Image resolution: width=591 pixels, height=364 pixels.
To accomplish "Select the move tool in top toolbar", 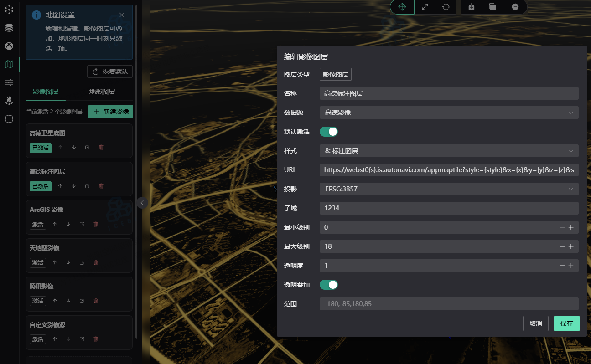I will point(402,7).
